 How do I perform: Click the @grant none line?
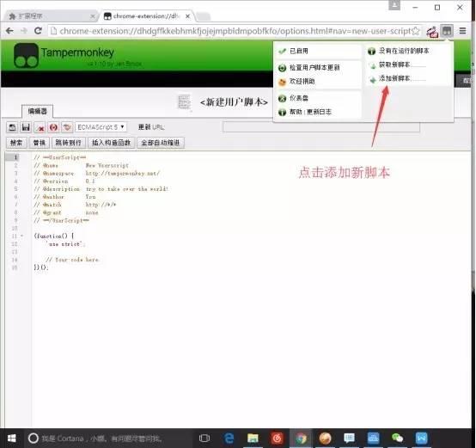click(x=66, y=212)
